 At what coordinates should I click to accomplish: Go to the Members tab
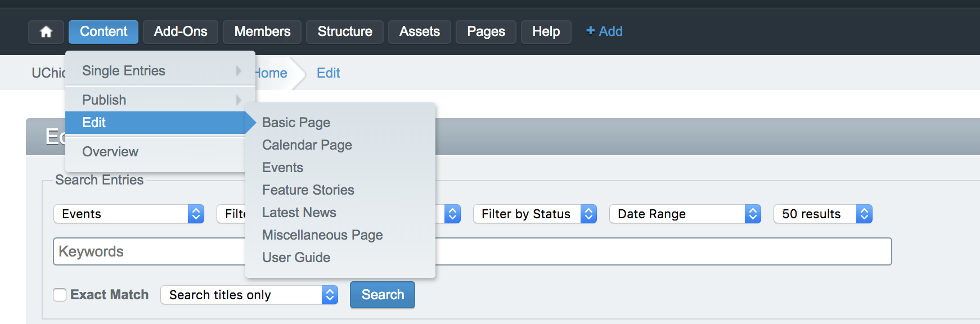click(x=262, y=32)
